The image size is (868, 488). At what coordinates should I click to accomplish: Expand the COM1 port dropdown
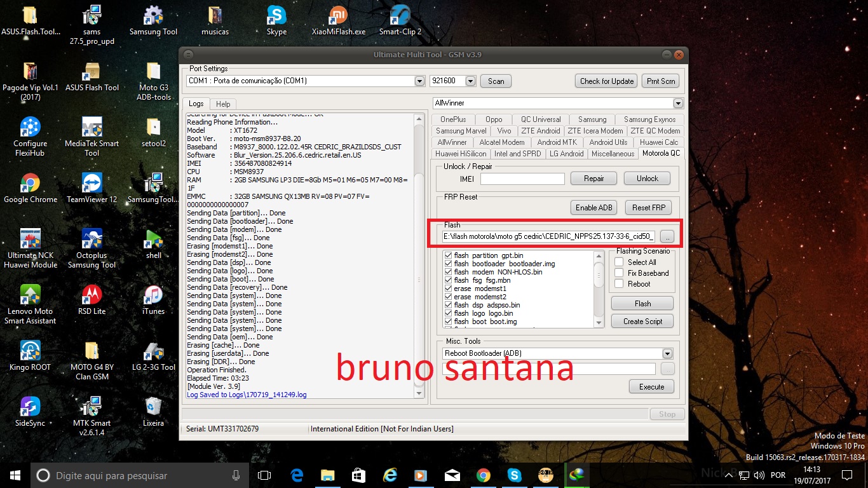419,81
